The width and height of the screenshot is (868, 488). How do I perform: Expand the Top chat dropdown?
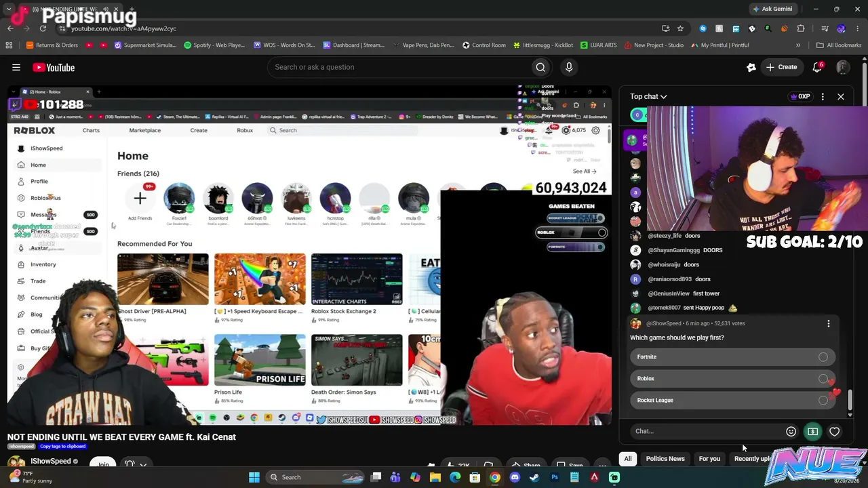click(648, 97)
